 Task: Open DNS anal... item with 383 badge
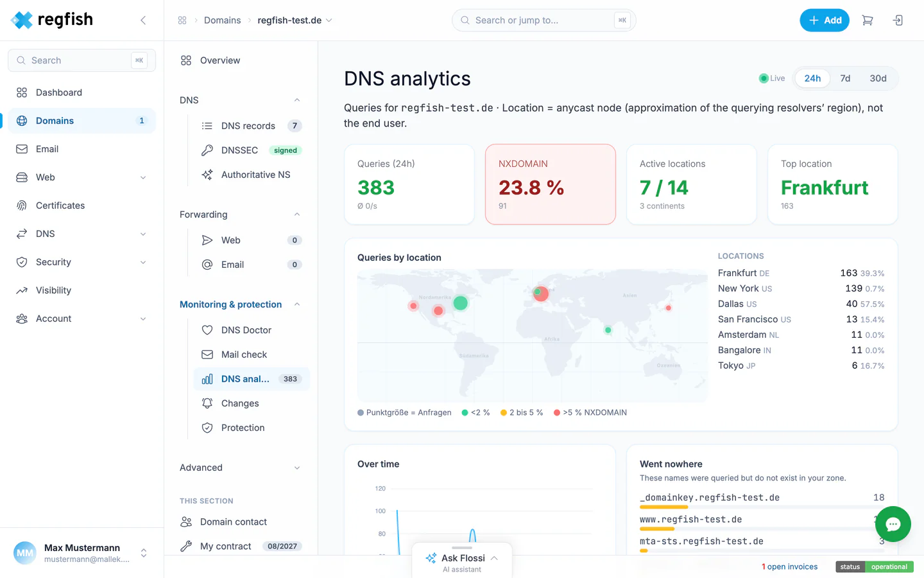pyautogui.click(x=252, y=379)
